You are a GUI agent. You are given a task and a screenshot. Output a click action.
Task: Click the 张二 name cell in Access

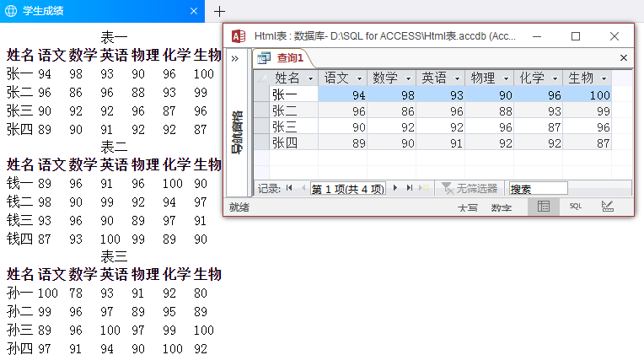pyautogui.click(x=293, y=110)
